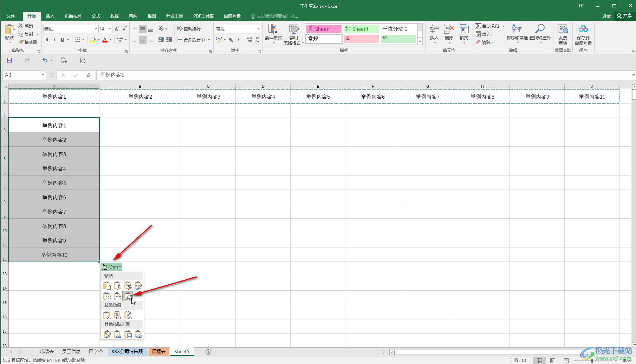Click the Cut (剪切) button

click(x=26, y=26)
